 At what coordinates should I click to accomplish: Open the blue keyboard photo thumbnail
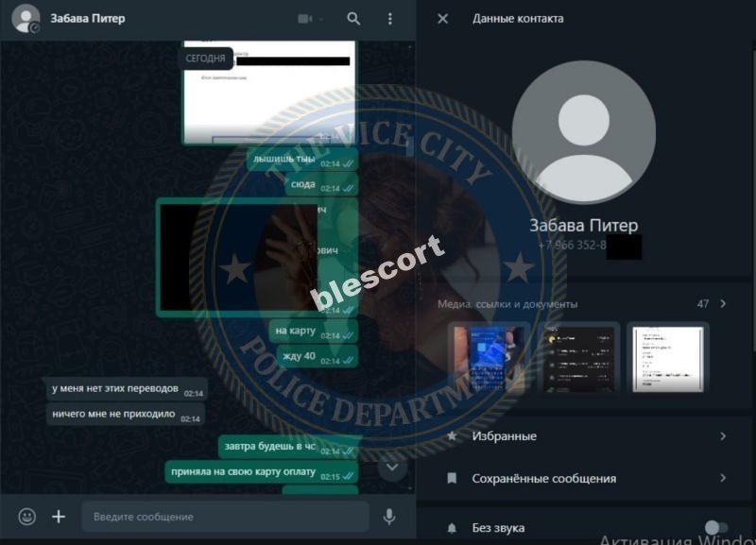[489, 359]
